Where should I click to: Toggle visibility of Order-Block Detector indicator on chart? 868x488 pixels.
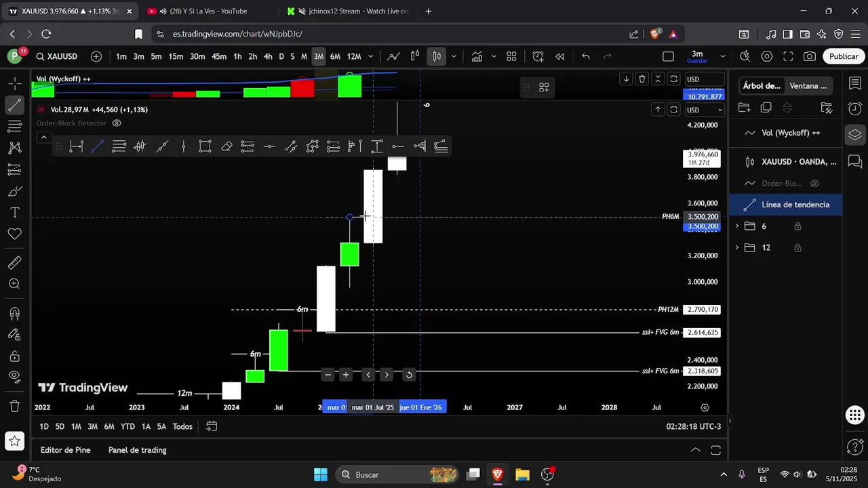(x=117, y=123)
